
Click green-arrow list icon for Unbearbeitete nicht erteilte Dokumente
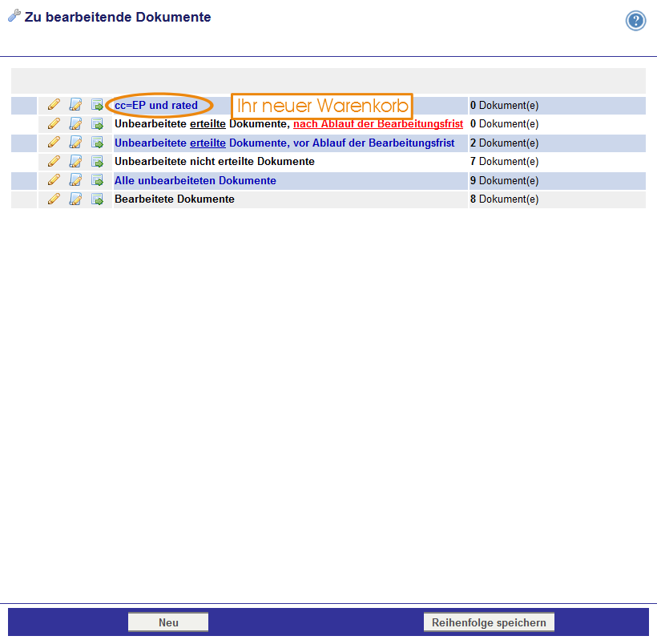(x=97, y=161)
